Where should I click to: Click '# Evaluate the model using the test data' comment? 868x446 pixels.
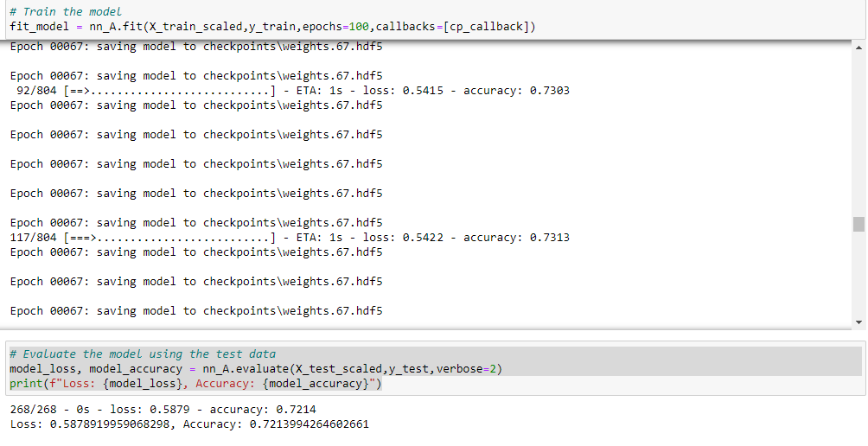click(143, 354)
